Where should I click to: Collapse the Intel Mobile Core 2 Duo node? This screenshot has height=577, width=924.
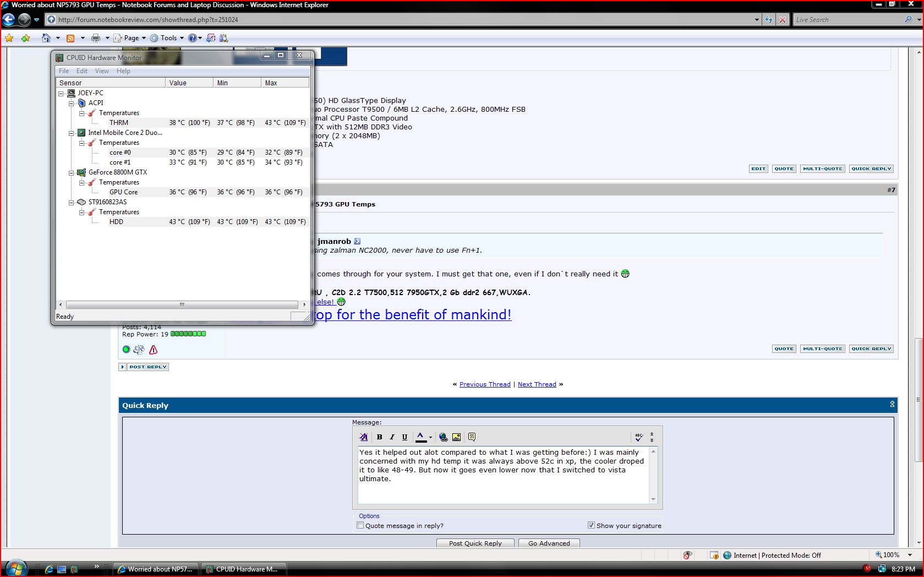click(x=72, y=133)
